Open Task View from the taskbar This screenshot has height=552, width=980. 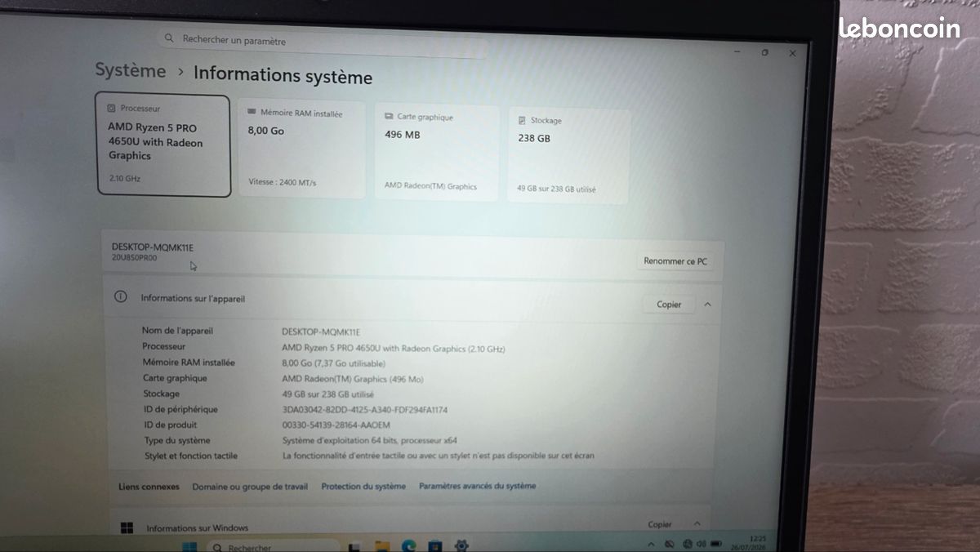click(354, 547)
